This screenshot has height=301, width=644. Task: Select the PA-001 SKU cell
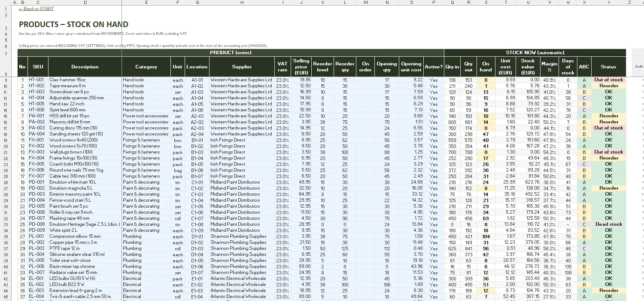pyautogui.click(x=38, y=116)
